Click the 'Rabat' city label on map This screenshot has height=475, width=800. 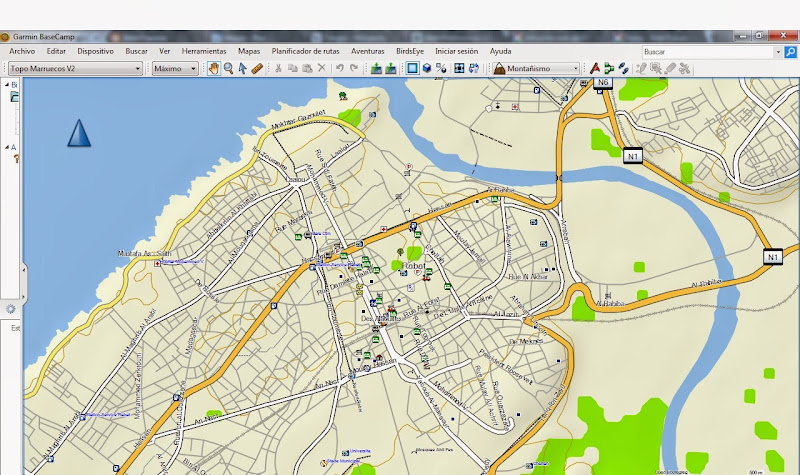(413, 266)
